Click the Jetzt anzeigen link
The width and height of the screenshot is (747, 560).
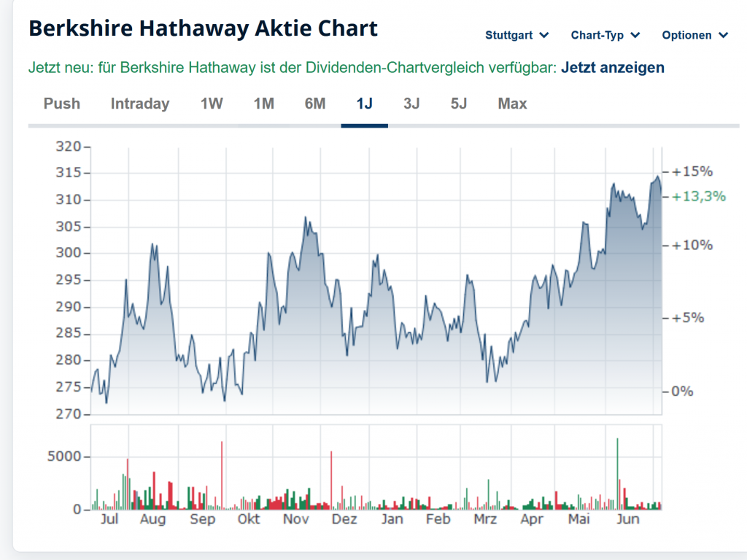(x=613, y=68)
